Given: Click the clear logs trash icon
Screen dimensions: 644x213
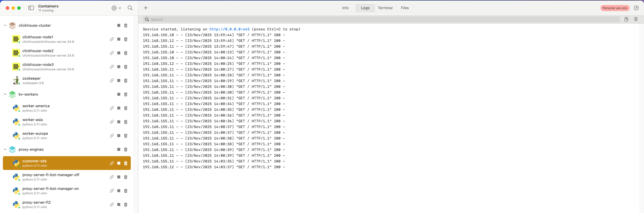Looking at the screenshot, I should tap(636, 19).
